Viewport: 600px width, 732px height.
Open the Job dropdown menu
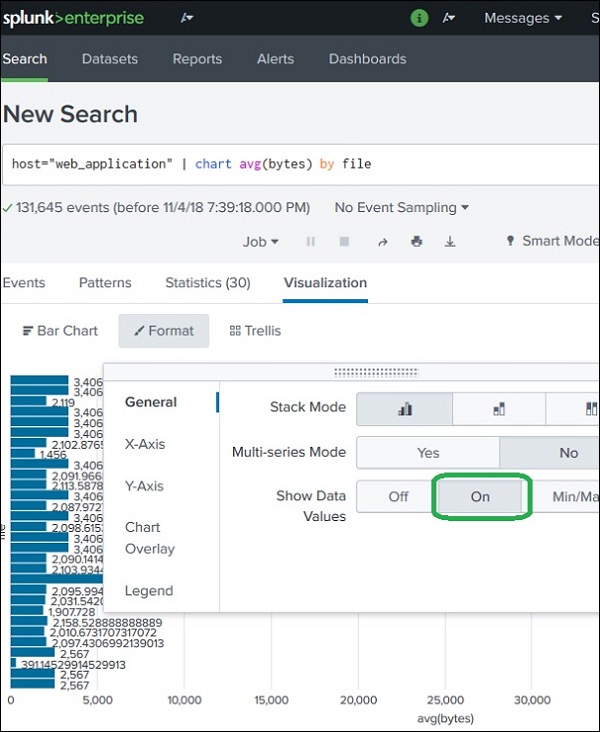(261, 241)
